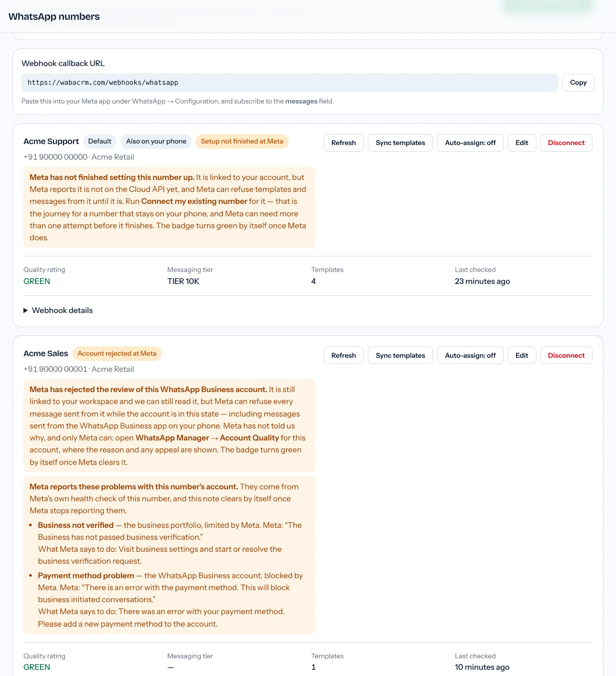Viewport: 616px width, 676px height.
Task: Click 'Connect my existing number' bold text
Action: click(x=194, y=201)
